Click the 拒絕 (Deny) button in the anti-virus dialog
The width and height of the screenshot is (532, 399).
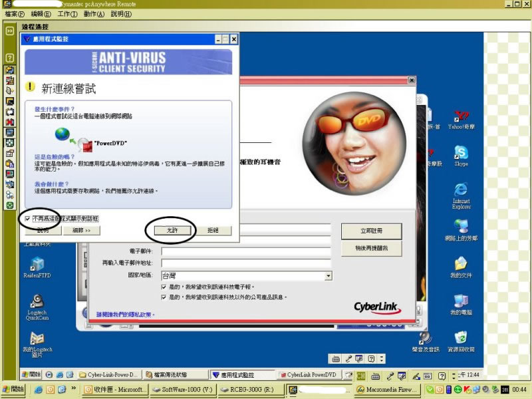coord(213,230)
